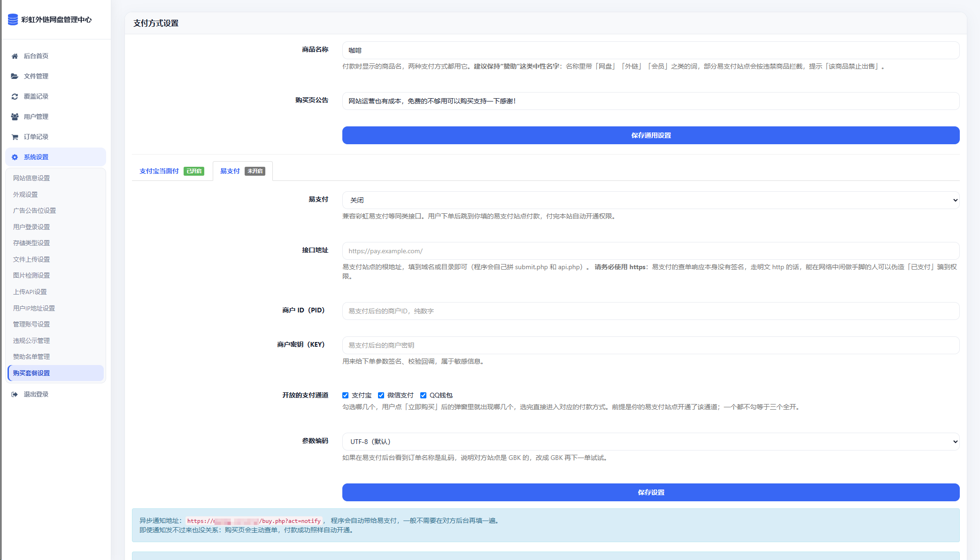Open the 参数编码 UTF-8 dropdown
This screenshot has height=560, width=980.
(650, 442)
